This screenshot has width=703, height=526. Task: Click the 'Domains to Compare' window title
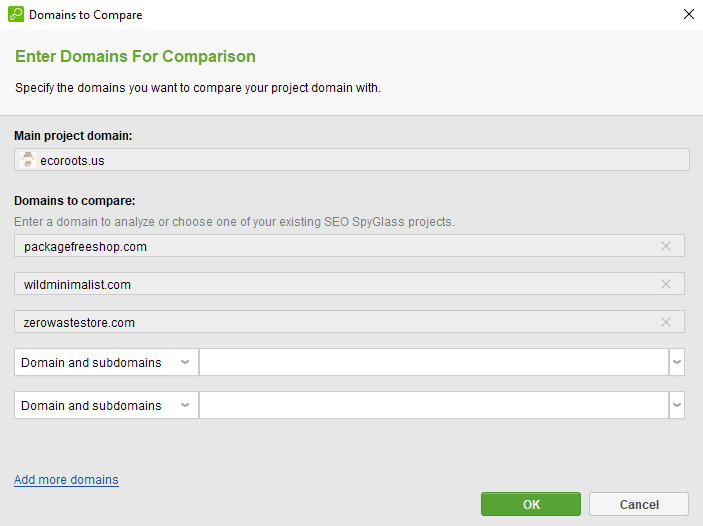[x=86, y=15]
